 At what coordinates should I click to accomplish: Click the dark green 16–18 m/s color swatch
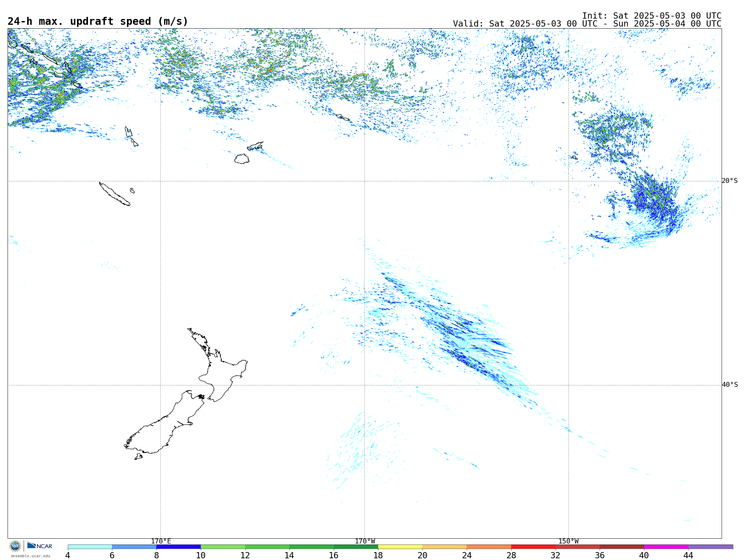[356, 547]
